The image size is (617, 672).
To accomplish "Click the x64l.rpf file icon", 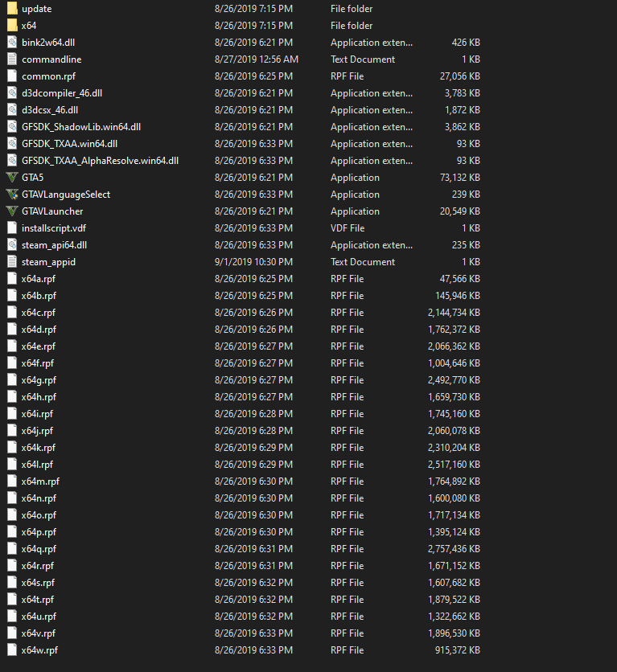I will click(12, 465).
